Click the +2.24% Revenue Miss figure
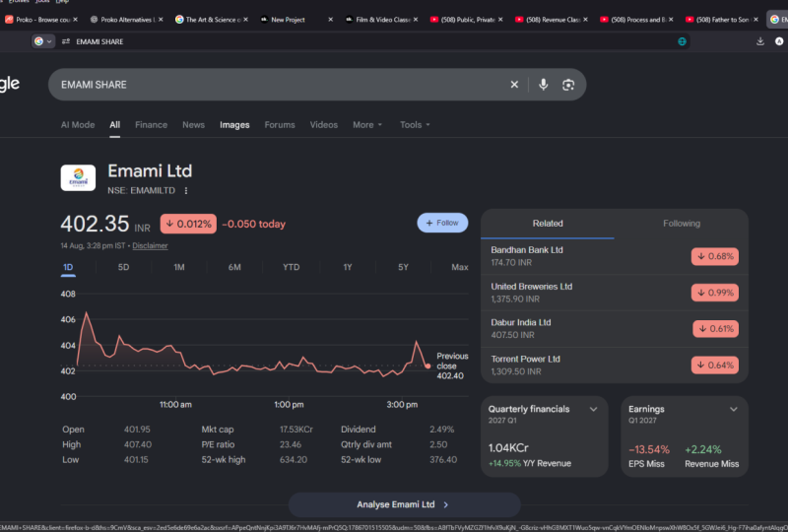 click(x=703, y=449)
